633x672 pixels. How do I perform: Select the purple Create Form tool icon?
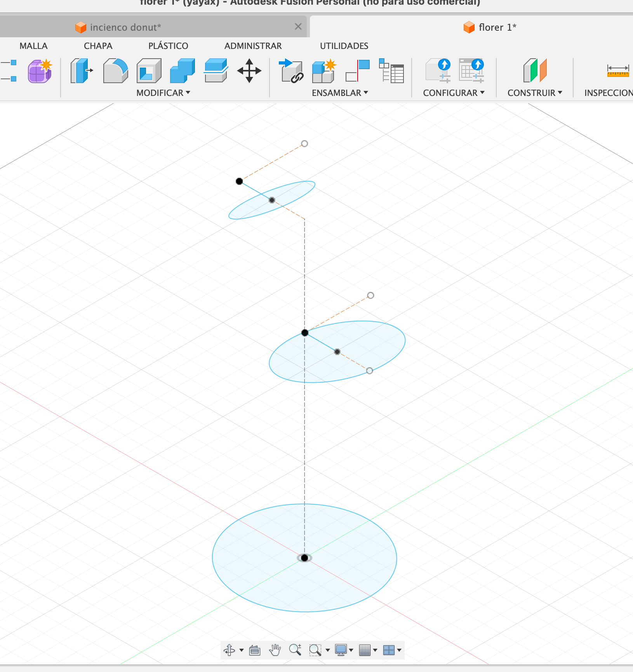40,71
